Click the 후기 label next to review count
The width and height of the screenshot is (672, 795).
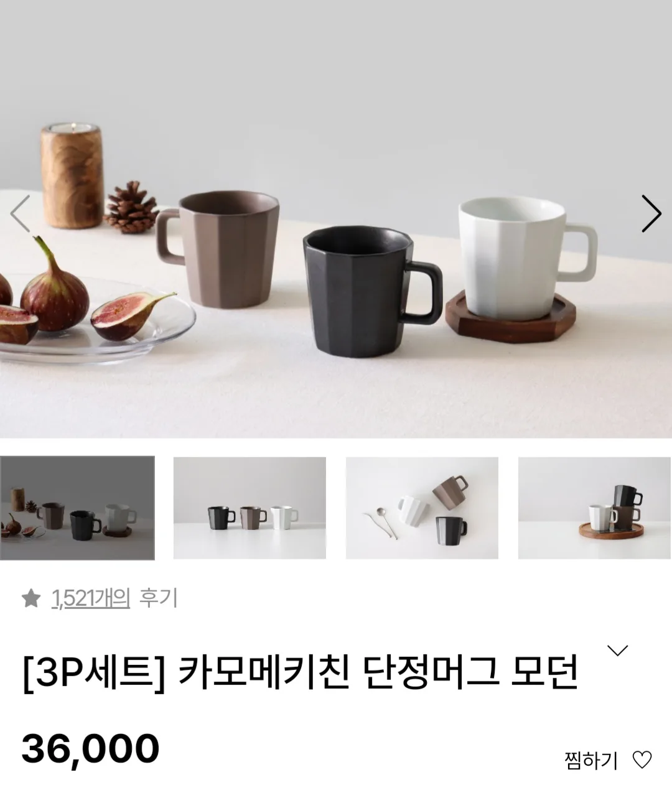pyautogui.click(x=158, y=598)
